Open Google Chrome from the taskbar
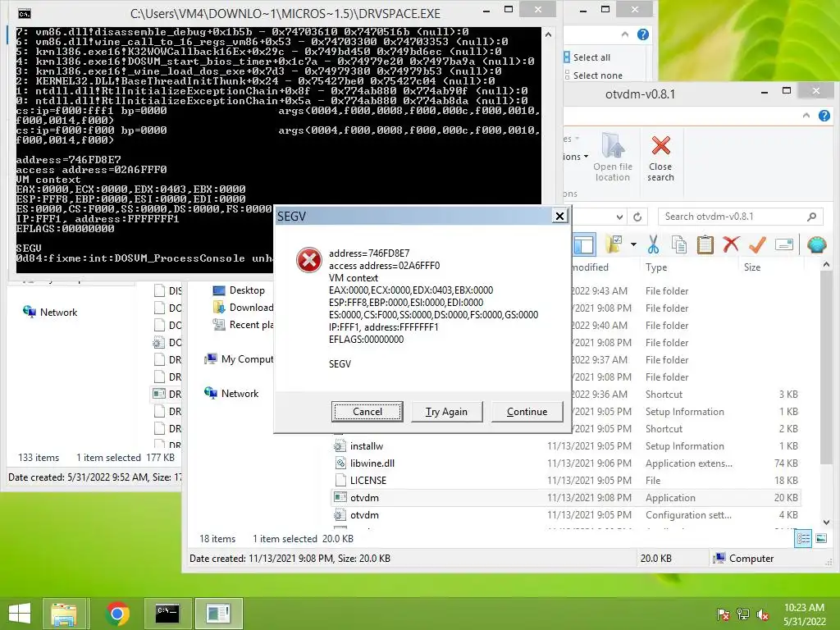 [117, 614]
